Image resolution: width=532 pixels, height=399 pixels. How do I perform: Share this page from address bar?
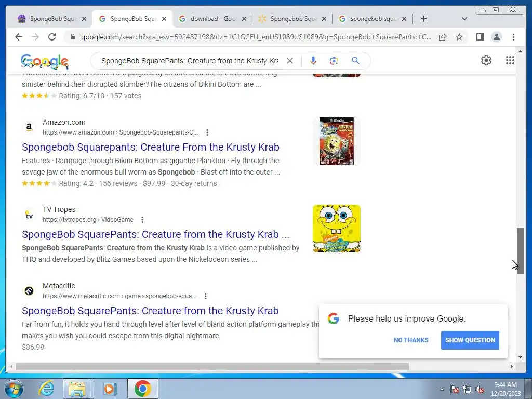click(x=443, y=37)
